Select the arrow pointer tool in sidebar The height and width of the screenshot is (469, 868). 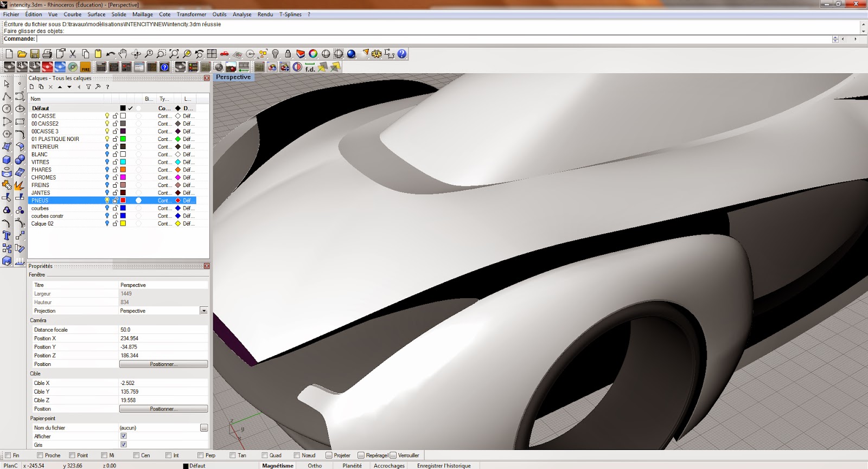[x=7, y=83]
